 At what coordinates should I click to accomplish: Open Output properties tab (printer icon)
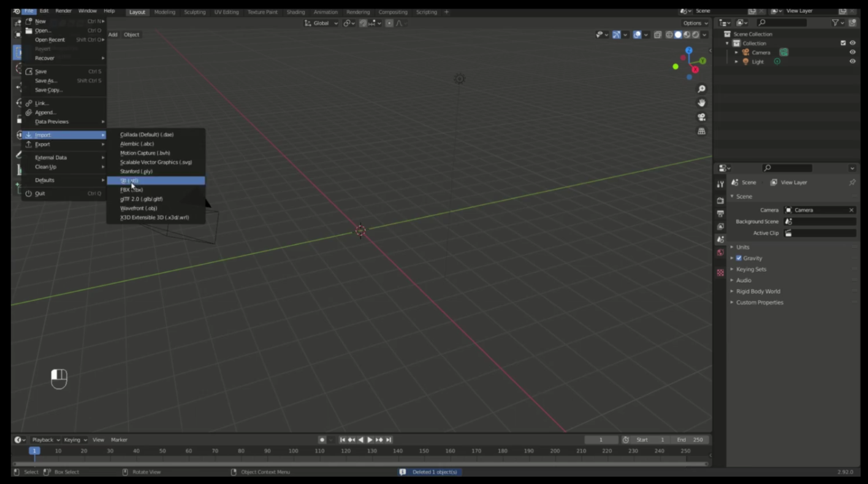click(720, 213)
